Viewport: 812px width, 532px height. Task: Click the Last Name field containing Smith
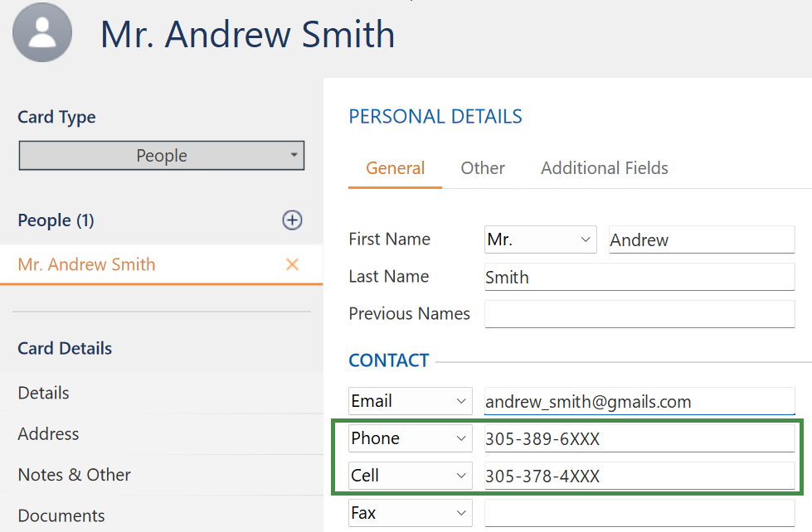coord(639,278)
